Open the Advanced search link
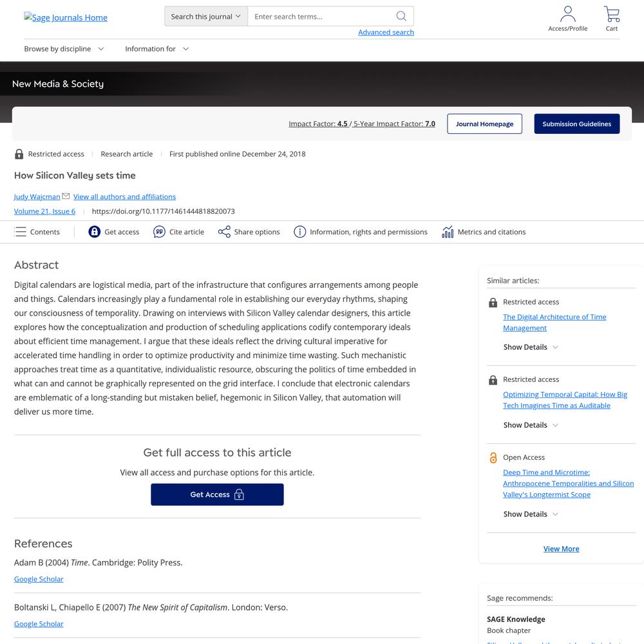 [x=386, y=32]
